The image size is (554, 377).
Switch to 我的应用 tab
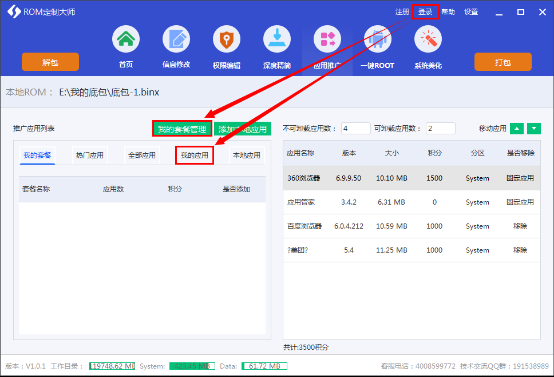pyautogui.click(x=194, y=155)
